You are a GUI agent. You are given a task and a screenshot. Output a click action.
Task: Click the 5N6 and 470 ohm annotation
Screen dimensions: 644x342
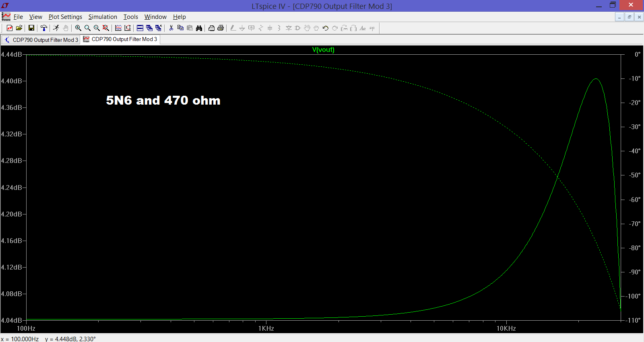tap(163, 100)
